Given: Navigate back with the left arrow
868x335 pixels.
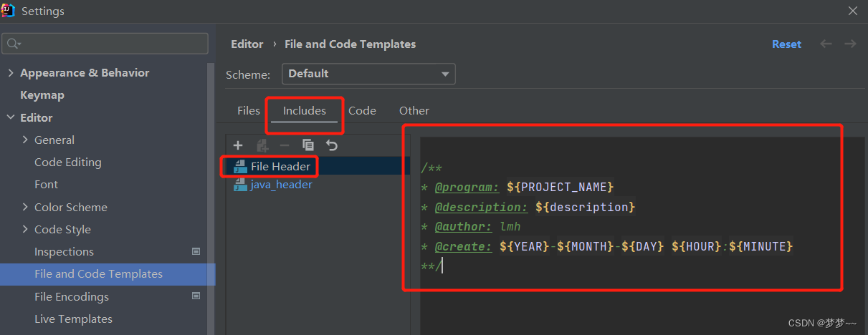Looking at the screenshot, I should tap(826, 44).
